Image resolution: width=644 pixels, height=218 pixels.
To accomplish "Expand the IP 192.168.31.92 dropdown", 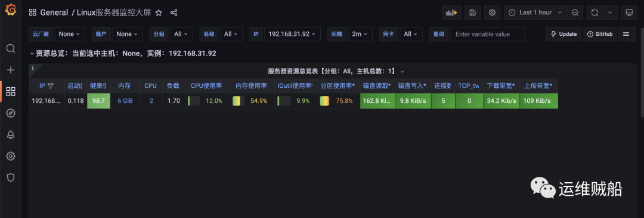I will coord(292,34).
